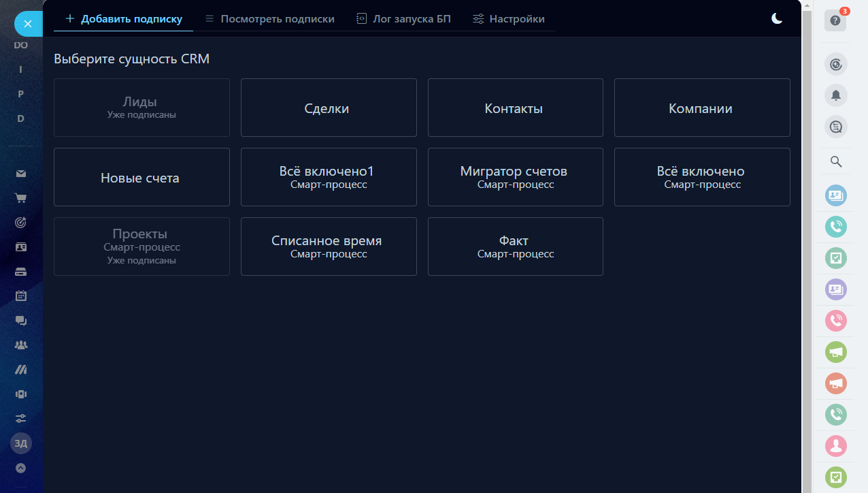Go to the 'Настройки' tab
This screenshot has height=493, width=868.
coord(509,19)
